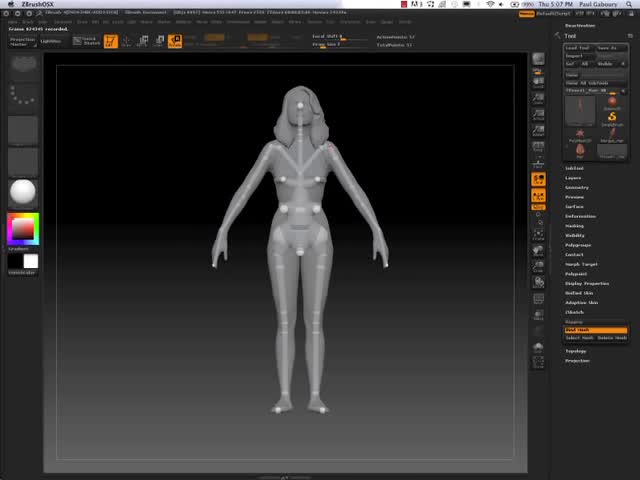This screenshot has height=480, width=640.
Task: Expand the Deformation section
Action: click(x=580, y=216)
